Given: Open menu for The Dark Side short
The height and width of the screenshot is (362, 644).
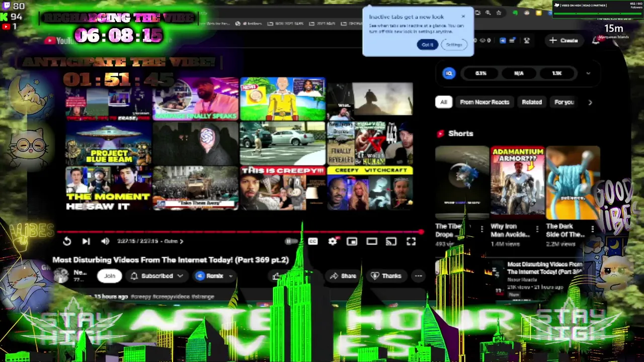Looking at the screenshot, I should coord(593,229).
